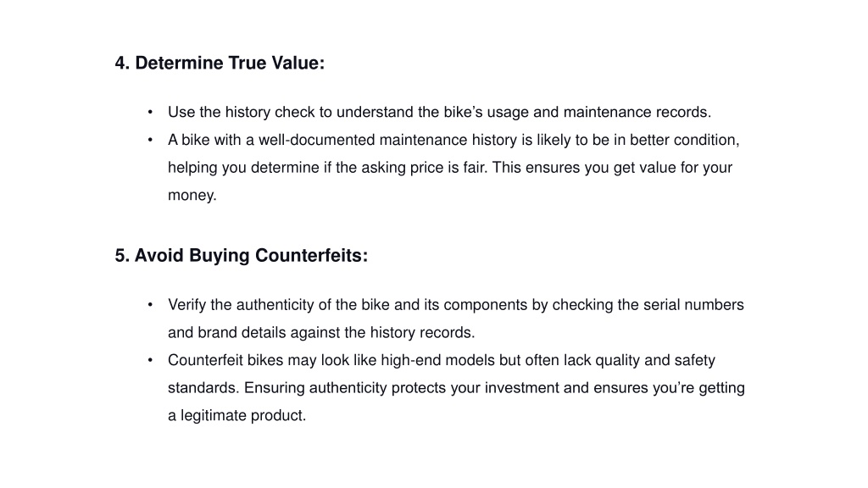
Task: Click the word 'Counterfeits:' in the heading
Action: tap(312, 256)
